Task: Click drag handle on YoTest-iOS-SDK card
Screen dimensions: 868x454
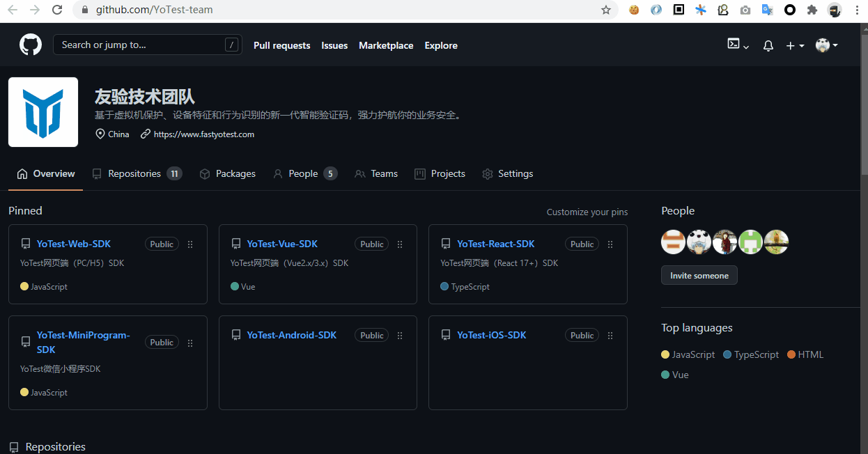Action: 610,336
